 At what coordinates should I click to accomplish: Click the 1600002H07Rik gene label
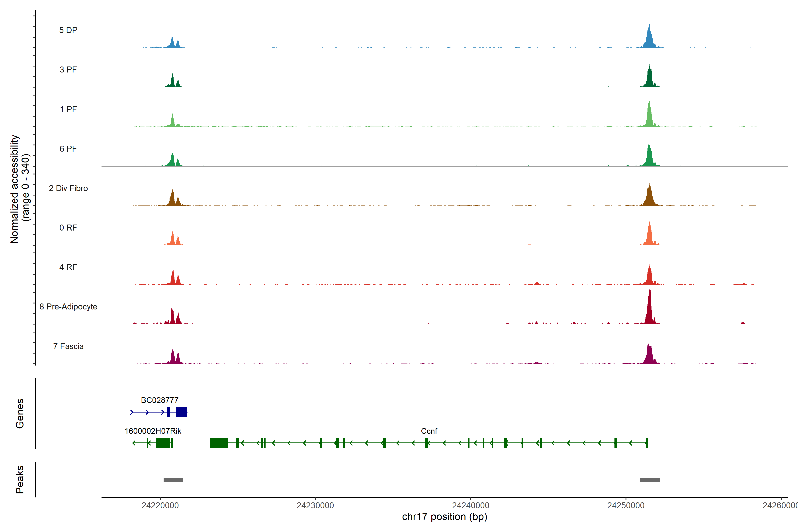(x=153, y=431)
